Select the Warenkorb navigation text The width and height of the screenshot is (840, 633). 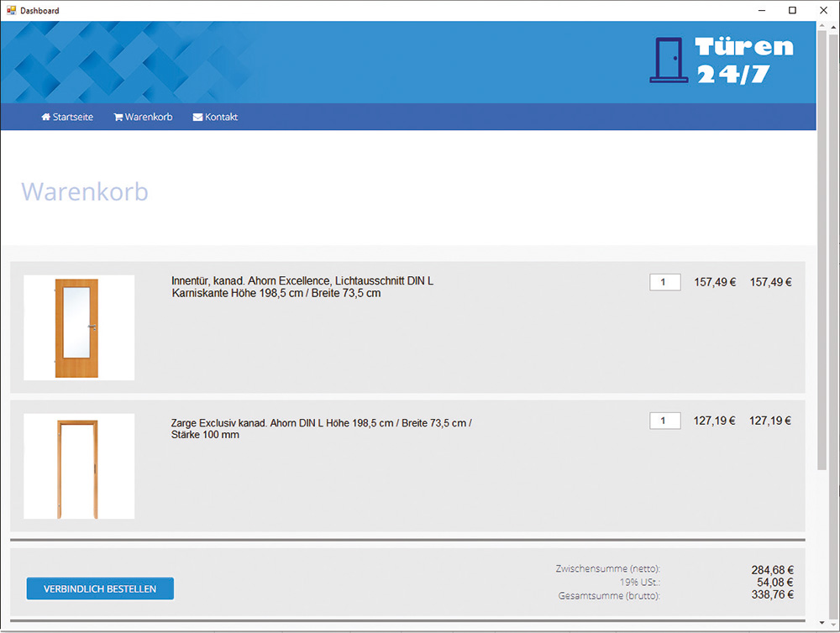(x=149, y=118)
